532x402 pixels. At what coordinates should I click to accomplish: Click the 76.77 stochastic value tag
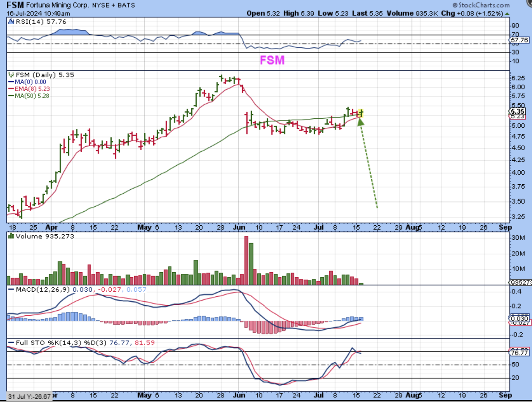[518, 353]
